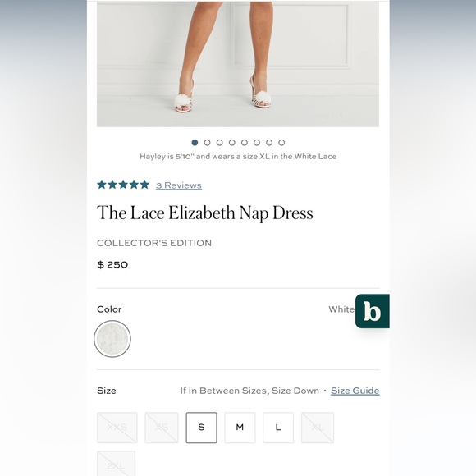Viewport: 476px width, 476px height.
Task: Click the sold-out XL size box
Action: pos(318,428)
